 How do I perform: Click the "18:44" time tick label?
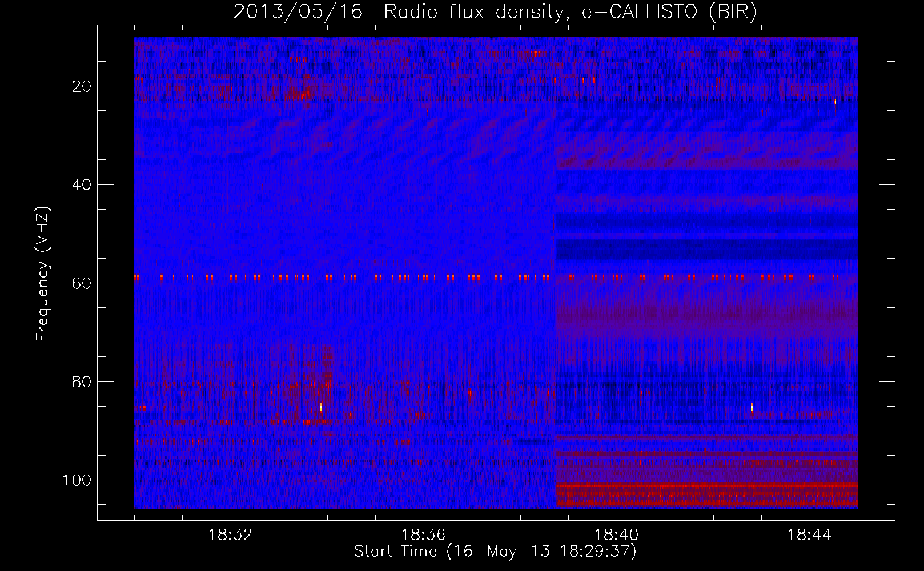coord(810,535)
